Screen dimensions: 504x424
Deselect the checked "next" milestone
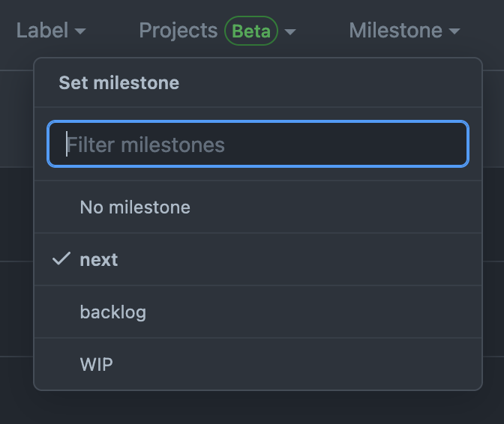[99, 259]
